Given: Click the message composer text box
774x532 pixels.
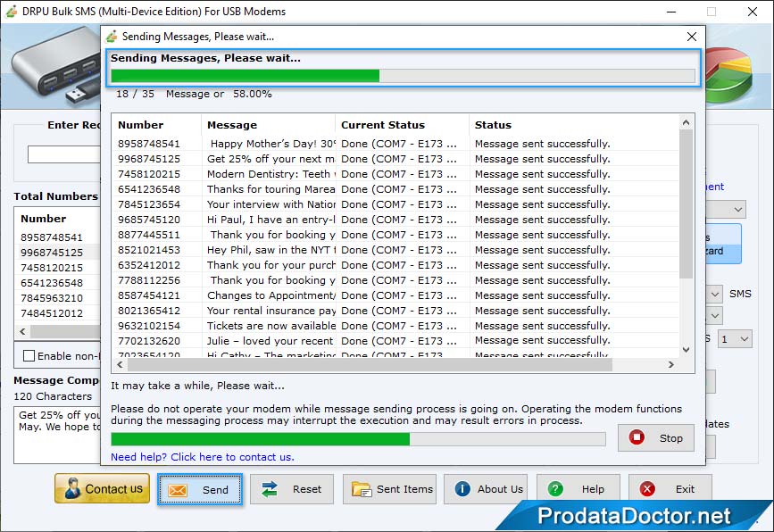Looking at the screenshot, I should pos(57,435).
